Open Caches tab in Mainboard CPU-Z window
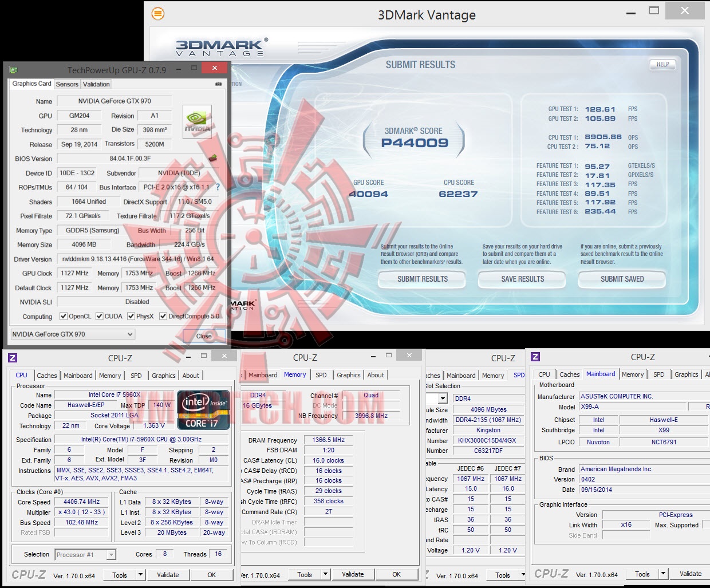Screen dimensions: 710x588 click(569, 374)
